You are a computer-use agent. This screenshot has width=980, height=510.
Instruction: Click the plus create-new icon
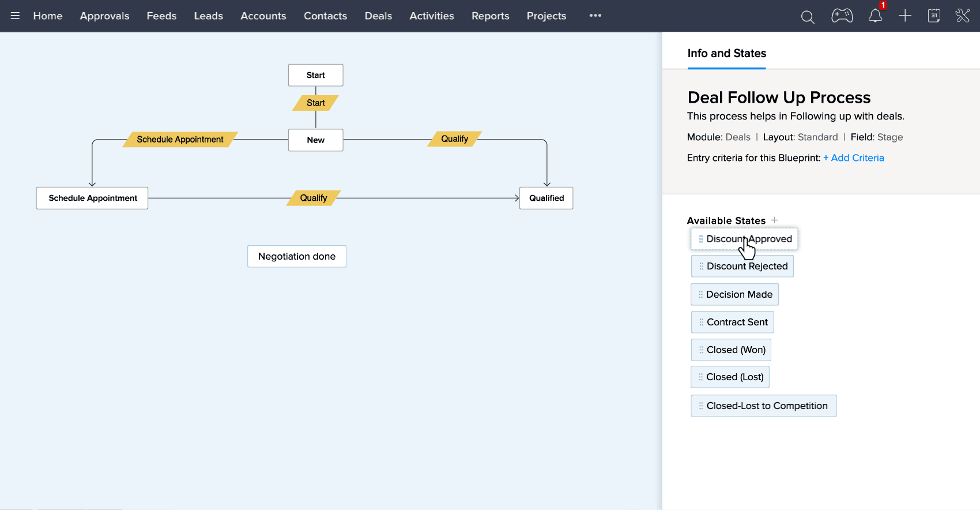pyautogui.click(x=905, y=16)
